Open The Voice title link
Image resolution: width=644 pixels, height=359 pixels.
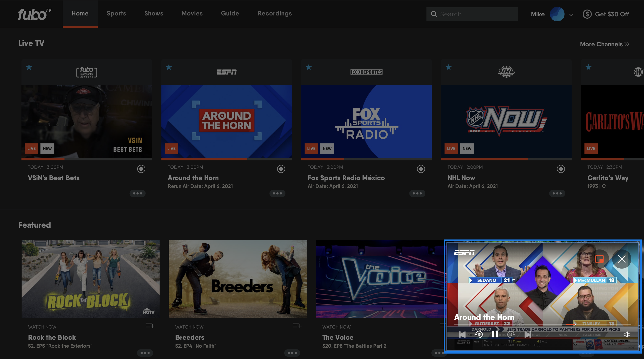click(x=338, y=337)
